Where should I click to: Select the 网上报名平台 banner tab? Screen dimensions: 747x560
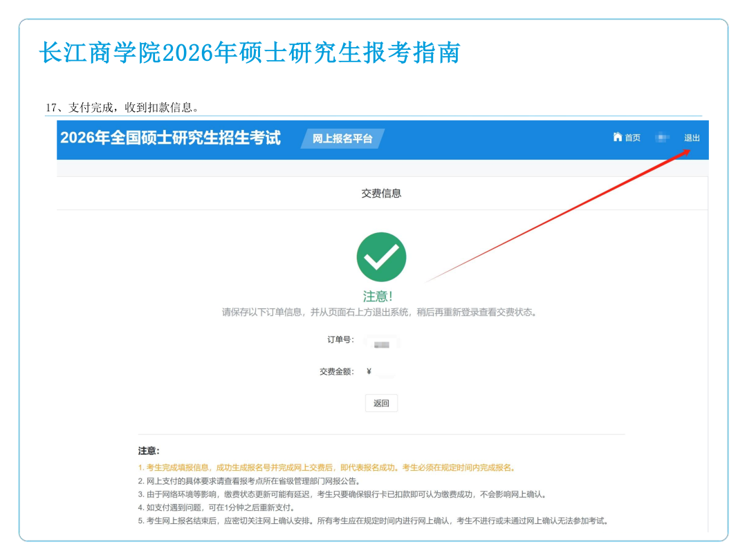point(342,139)
